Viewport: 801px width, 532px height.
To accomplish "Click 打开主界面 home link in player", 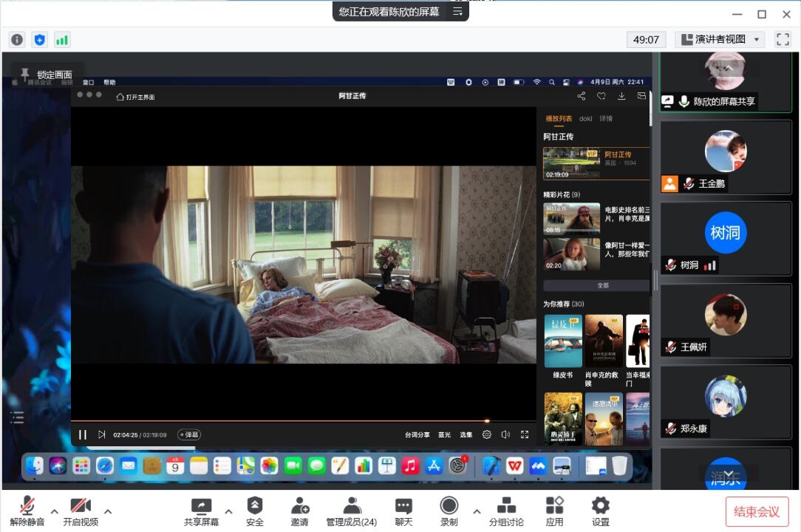I will [x=135, y=97].
